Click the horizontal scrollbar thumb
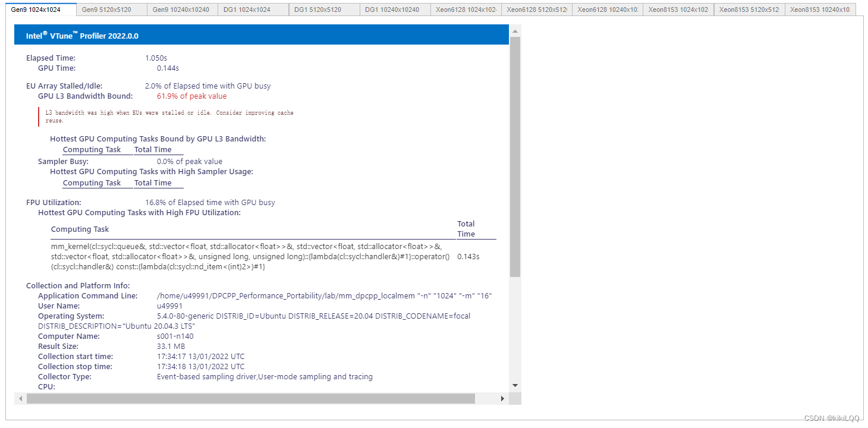 pos(250,398)
